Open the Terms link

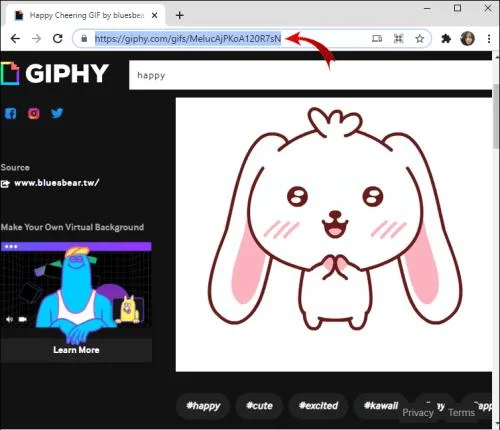pyautogui.click(x=461, y=413)
